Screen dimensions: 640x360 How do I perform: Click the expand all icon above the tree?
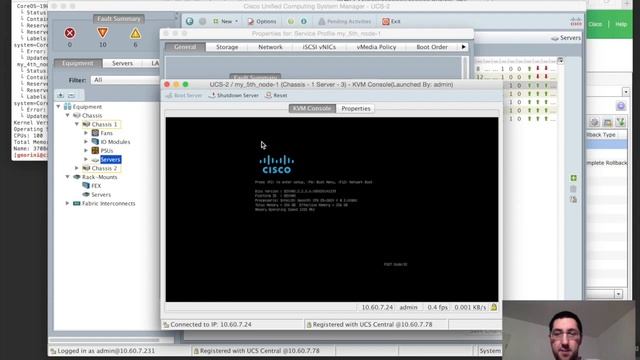tap(61, 95)
